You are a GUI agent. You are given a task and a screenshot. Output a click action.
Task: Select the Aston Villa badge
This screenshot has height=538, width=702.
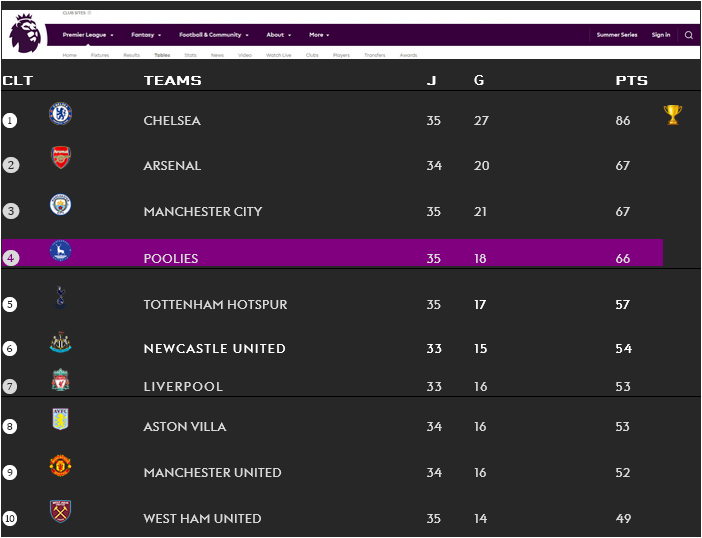click(60, 419)
